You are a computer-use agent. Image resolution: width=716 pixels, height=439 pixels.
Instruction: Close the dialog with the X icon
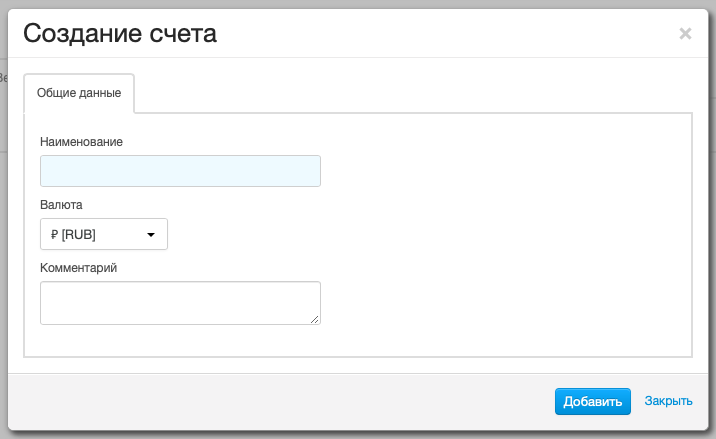[x=685, y=33]
